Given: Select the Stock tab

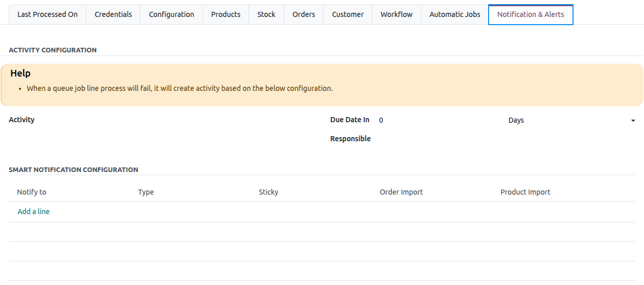Looking at the screenshot, I should point(266,14).
